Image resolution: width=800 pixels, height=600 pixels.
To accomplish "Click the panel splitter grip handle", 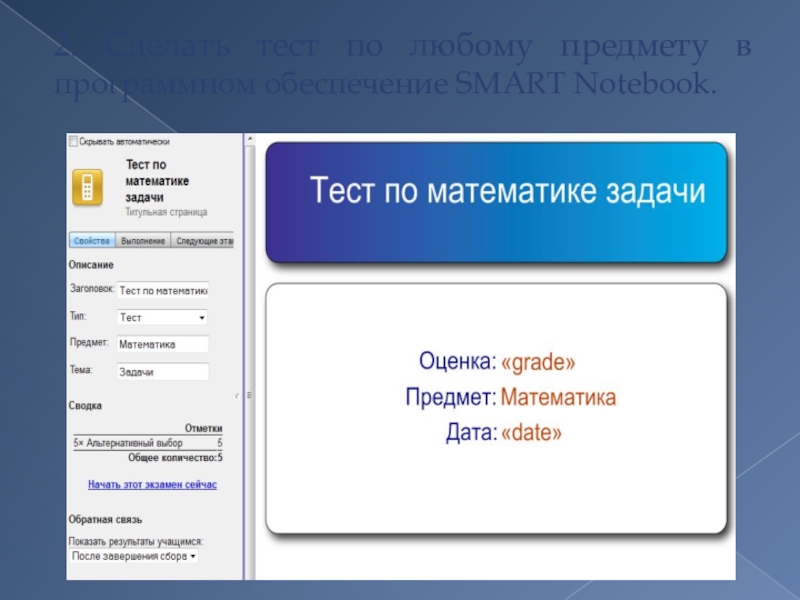I will coord(249,395).
